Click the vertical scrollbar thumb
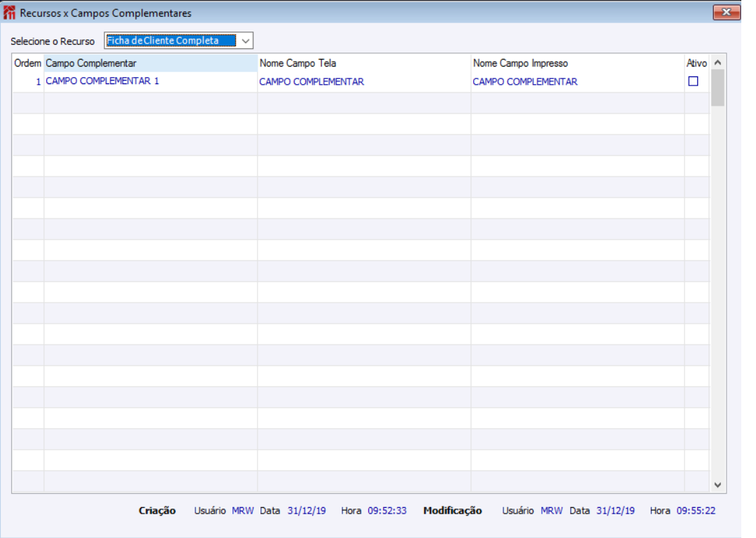 (x=717, y=88)
